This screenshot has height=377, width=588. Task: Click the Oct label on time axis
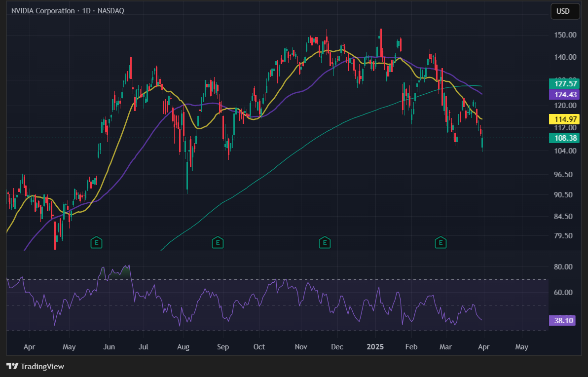coord(259,347)
